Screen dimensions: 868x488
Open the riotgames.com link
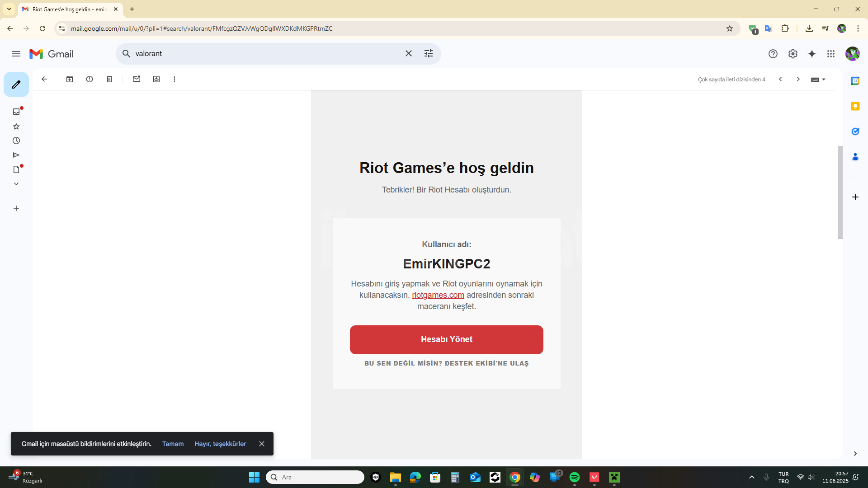[x=438, y=295]
